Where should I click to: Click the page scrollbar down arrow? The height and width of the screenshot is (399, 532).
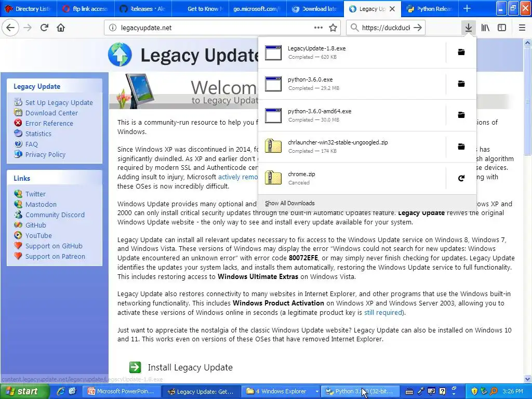point(527,379)
